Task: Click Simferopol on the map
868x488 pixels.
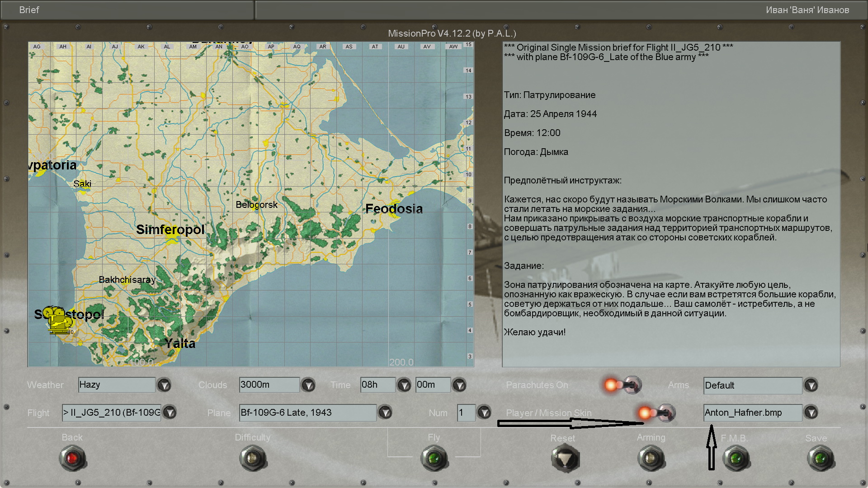Action: click(x=170, y=230)
